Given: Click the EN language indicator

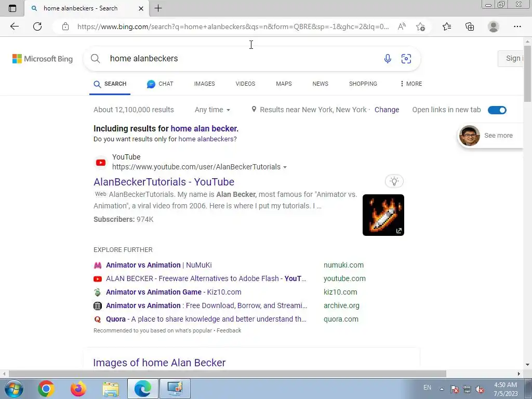Looking at the screenshot, I should [x=427, y=388].
